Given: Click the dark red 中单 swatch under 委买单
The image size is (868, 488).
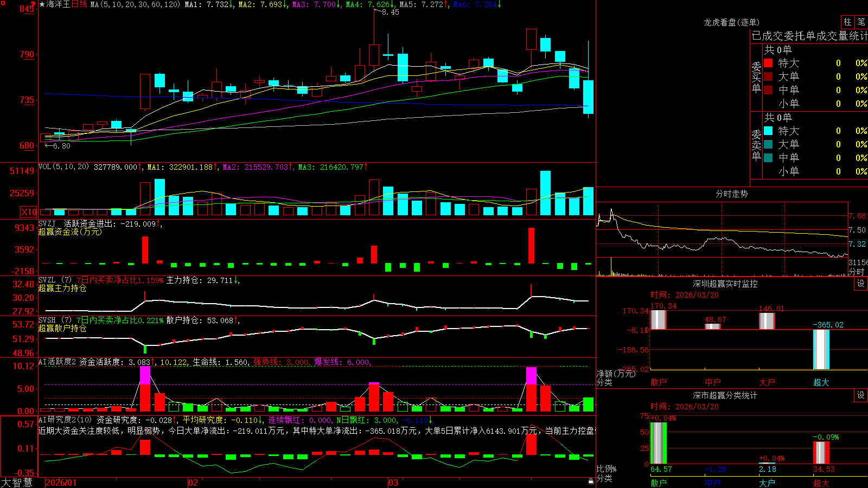Looking at the screenshot, I should pyautogui.click(x=768, y=90).
